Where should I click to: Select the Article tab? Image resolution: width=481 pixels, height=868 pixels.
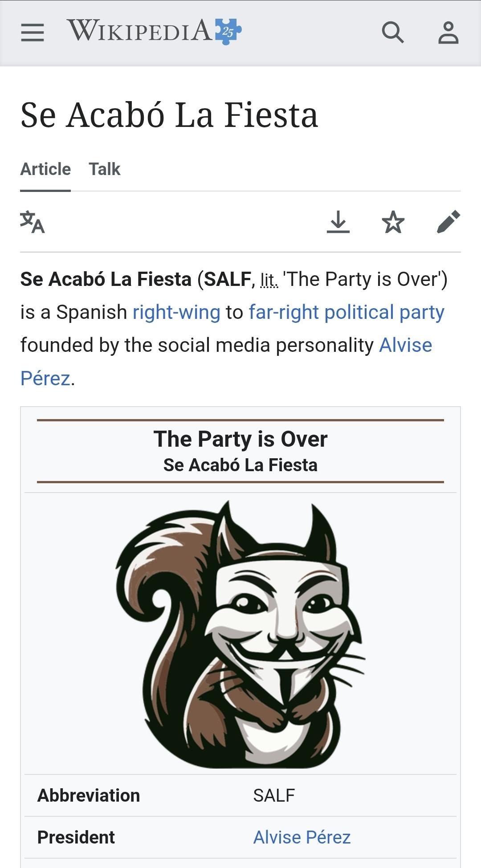tap(45, 169)
